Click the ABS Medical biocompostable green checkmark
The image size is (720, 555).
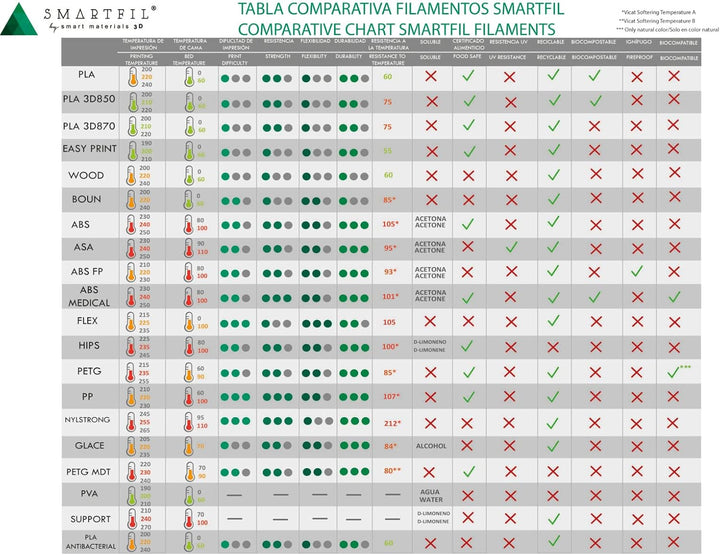coord(595,297)
